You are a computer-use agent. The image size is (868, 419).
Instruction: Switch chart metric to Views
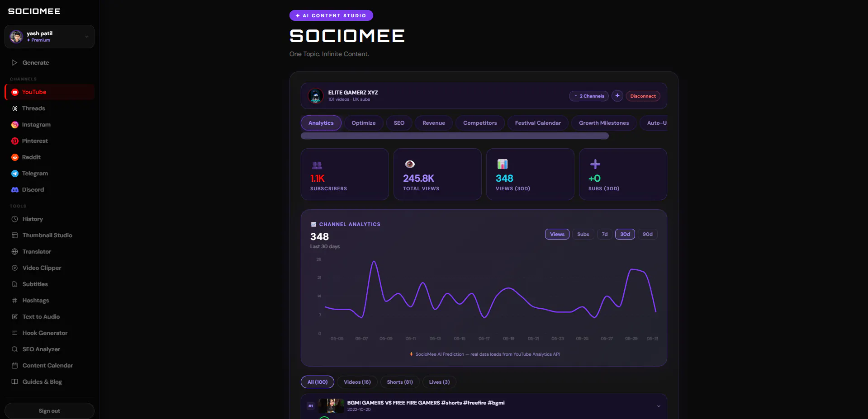pos(557,234)
